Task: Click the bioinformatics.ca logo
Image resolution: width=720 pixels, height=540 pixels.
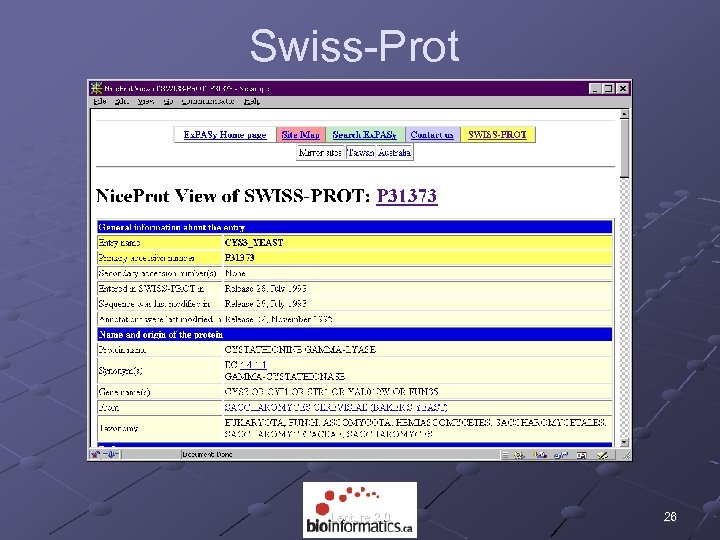Action: (360, 510)
